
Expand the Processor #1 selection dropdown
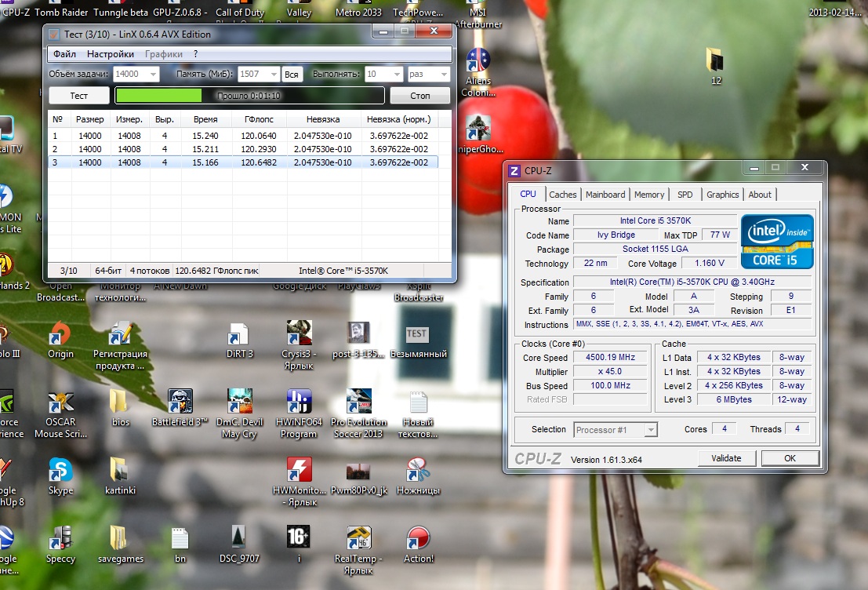(x=650, y=430)
